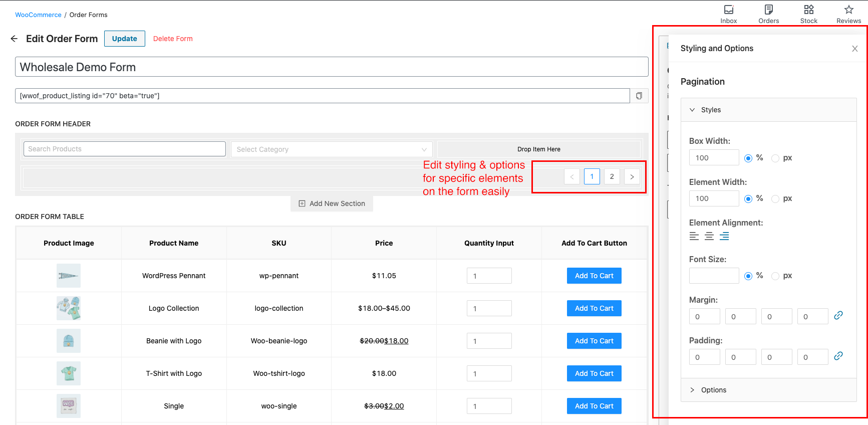
Task: Open the Select Category dropdown
Action: [x=331, y=149]
